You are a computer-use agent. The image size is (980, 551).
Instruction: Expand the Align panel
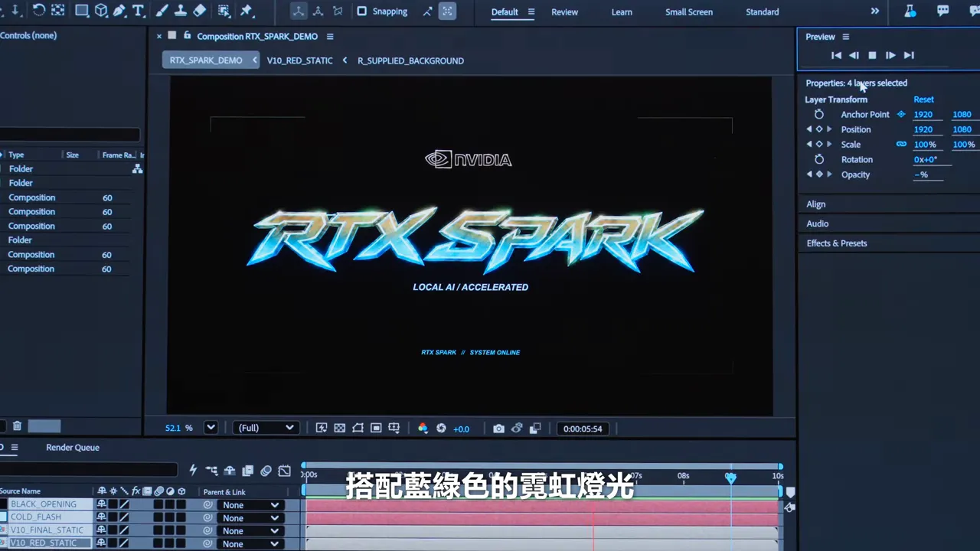tap(816, 204)
